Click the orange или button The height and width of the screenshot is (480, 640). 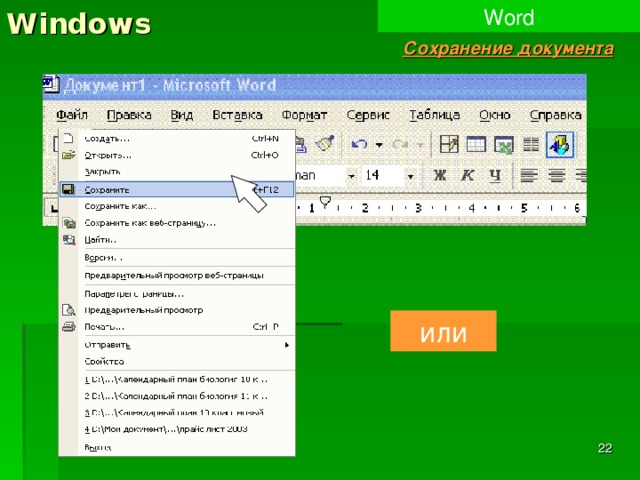(443, 331)
